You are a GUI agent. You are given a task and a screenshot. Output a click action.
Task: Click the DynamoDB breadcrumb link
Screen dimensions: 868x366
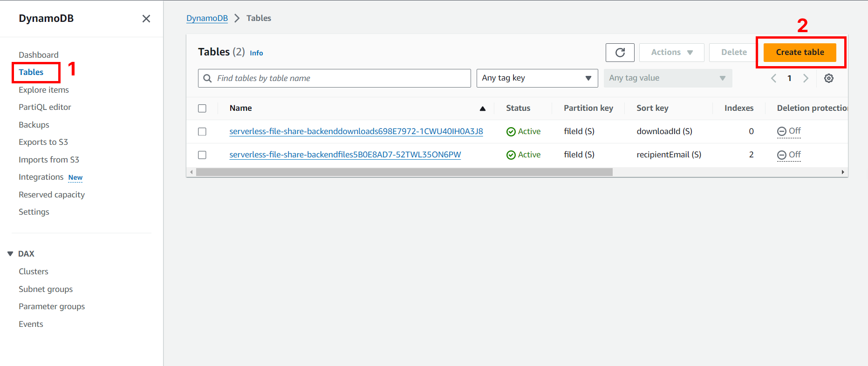pyautogui.click(x=207, y=18)
